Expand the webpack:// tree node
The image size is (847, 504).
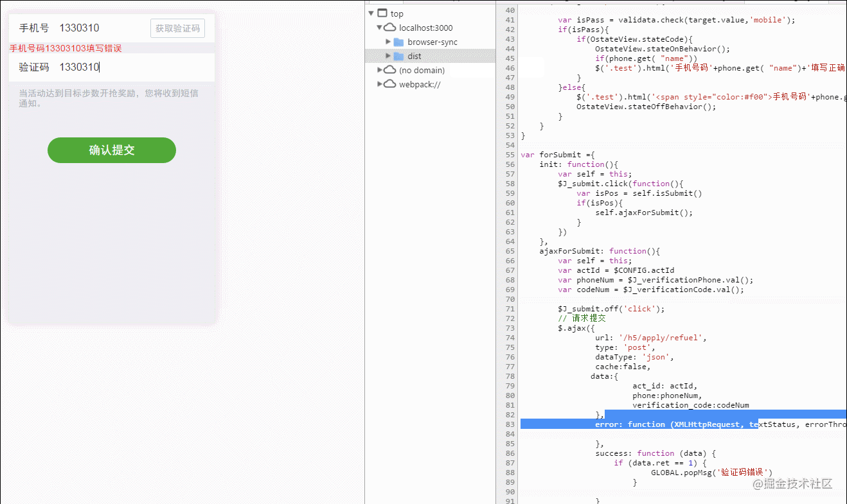pos(380,84)
